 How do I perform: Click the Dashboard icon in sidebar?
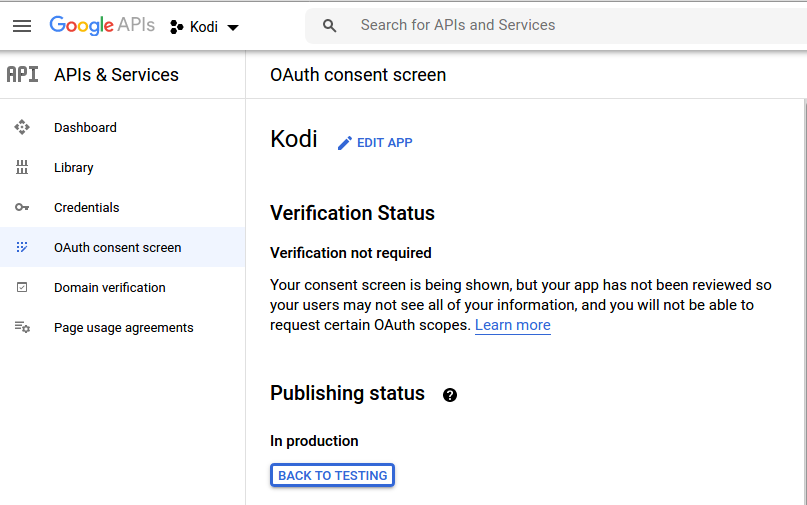point(22,128)
